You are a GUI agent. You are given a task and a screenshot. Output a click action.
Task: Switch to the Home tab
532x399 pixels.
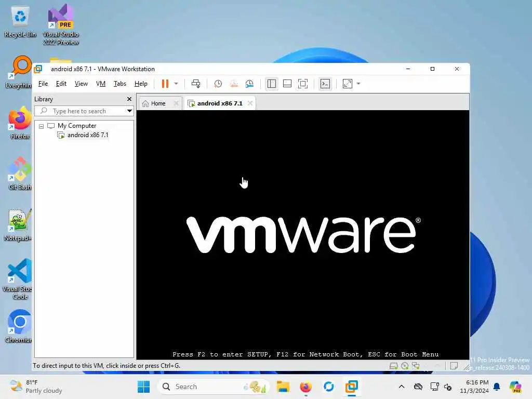point(158,103)
